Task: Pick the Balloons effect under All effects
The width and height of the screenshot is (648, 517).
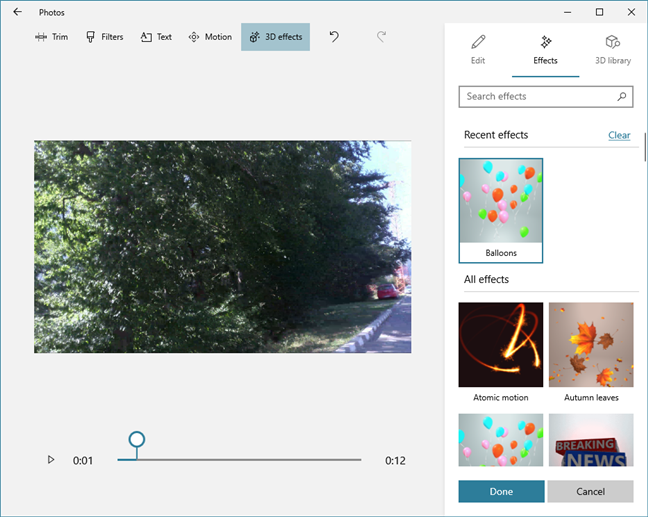Action: [x=501, y=440]
